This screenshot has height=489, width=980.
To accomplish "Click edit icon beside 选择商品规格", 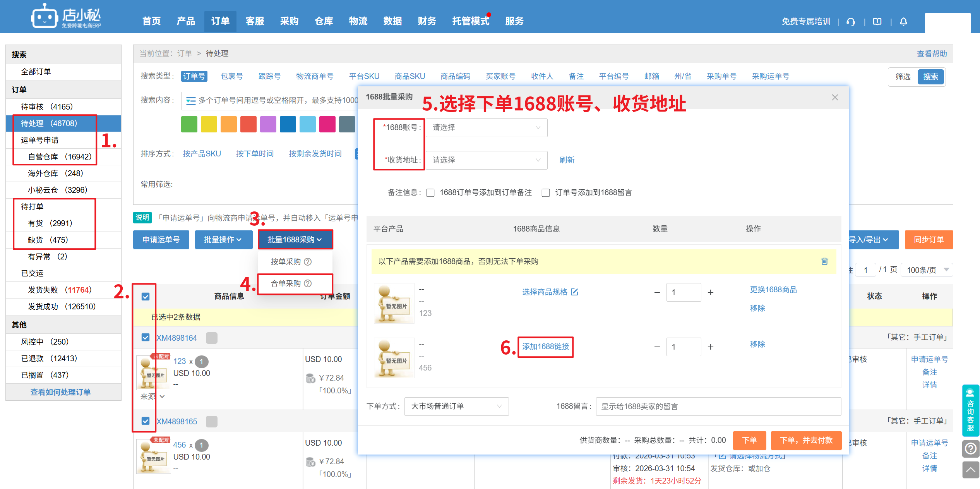I will click(x=574, y=292).
